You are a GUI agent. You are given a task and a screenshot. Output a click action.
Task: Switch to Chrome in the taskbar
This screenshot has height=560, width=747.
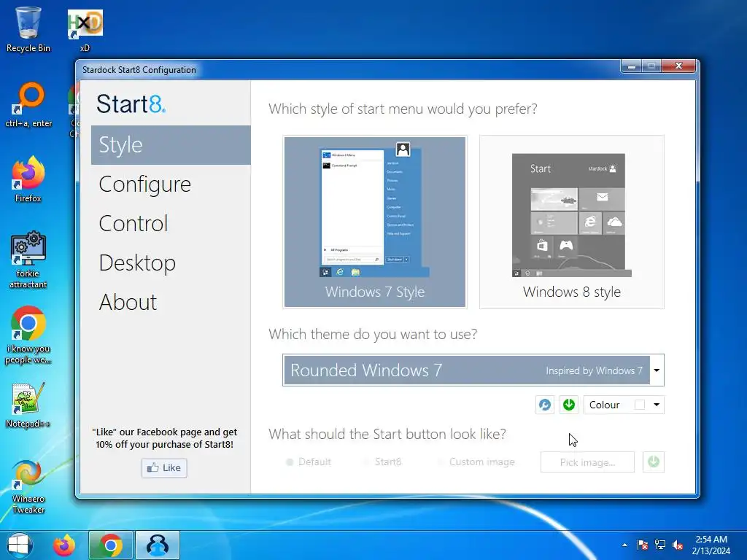click(111, 545)
